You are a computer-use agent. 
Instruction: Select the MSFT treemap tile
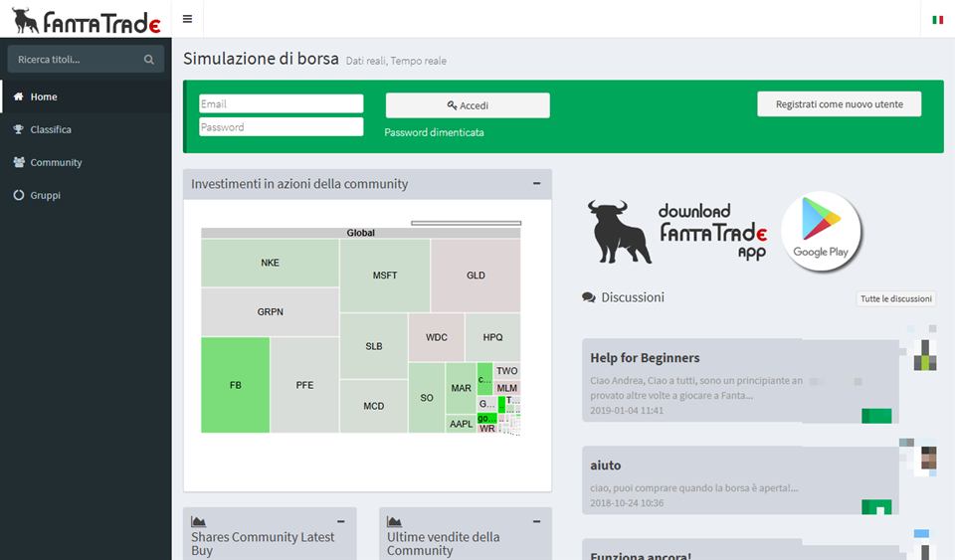385,276
